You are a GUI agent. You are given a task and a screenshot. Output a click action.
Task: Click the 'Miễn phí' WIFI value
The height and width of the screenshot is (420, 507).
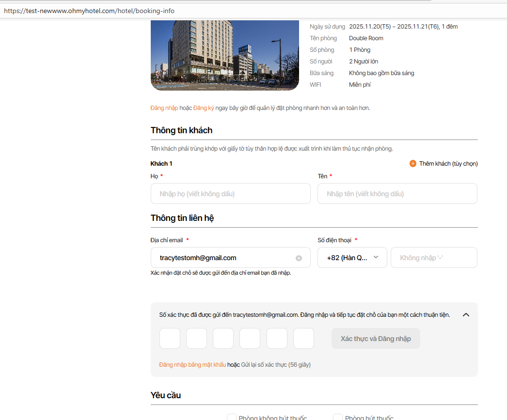tap(360, 85)
